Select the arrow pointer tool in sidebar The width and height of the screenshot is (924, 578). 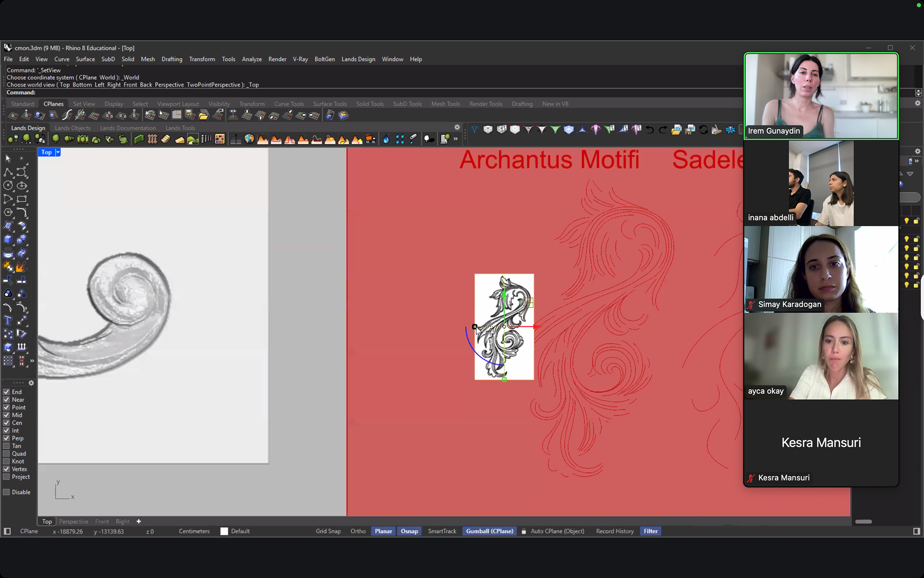click(8, 158)
